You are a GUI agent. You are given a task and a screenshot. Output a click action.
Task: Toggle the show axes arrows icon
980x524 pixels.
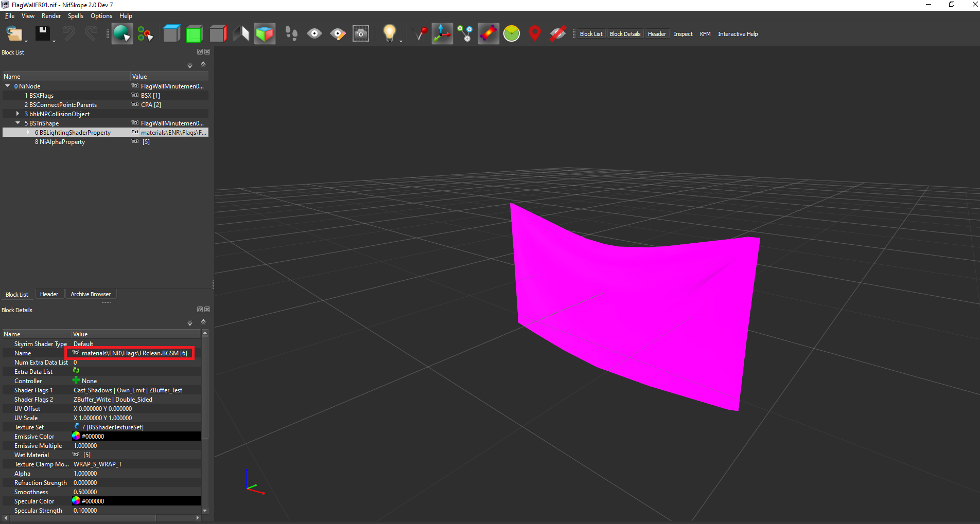[442, 34]
